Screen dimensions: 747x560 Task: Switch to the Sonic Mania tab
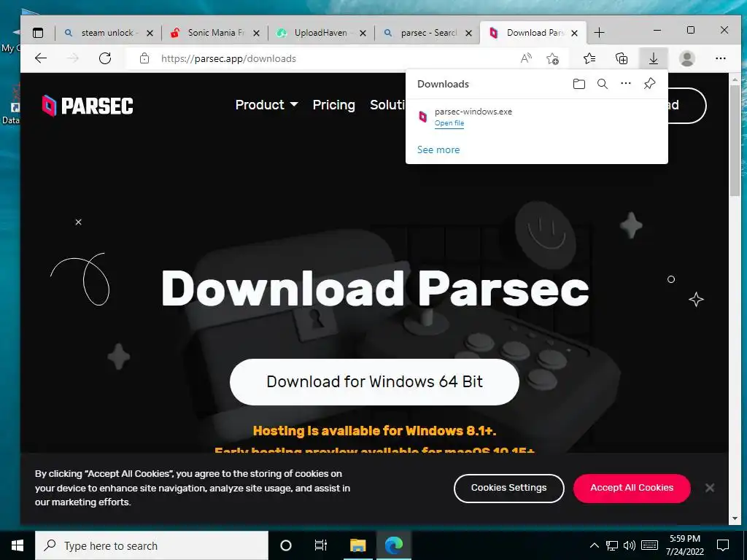pyautogui.click(x=215, y=33)
